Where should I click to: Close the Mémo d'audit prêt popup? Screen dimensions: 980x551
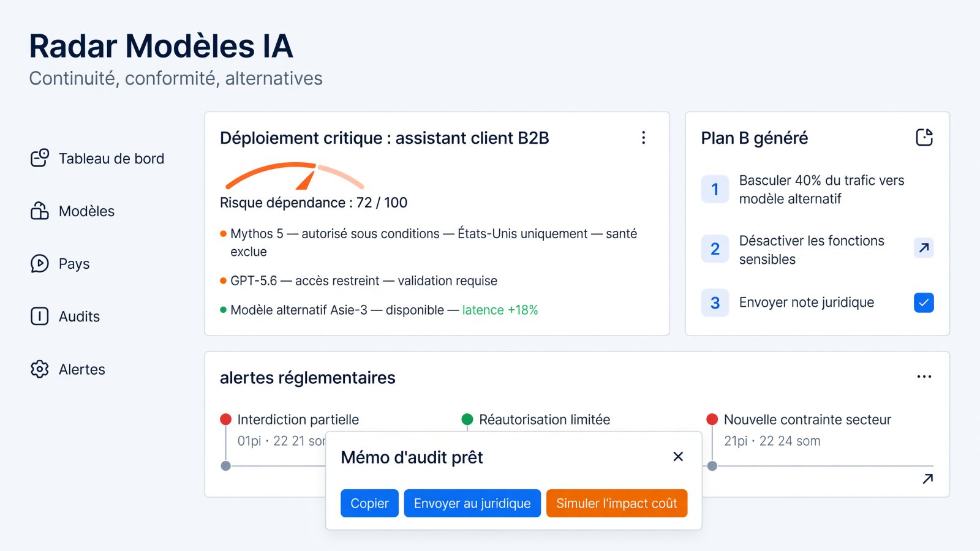678,457
